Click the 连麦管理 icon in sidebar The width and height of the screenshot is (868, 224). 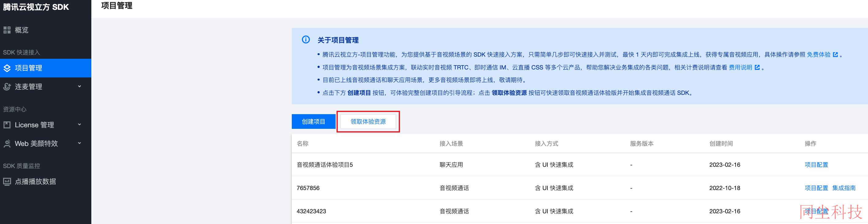point(7,87)
